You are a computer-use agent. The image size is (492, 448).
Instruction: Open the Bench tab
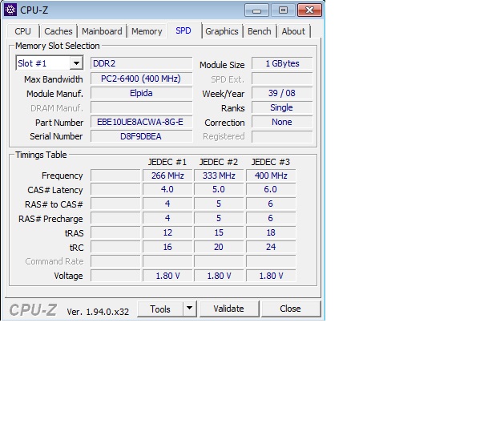[260, 31]
